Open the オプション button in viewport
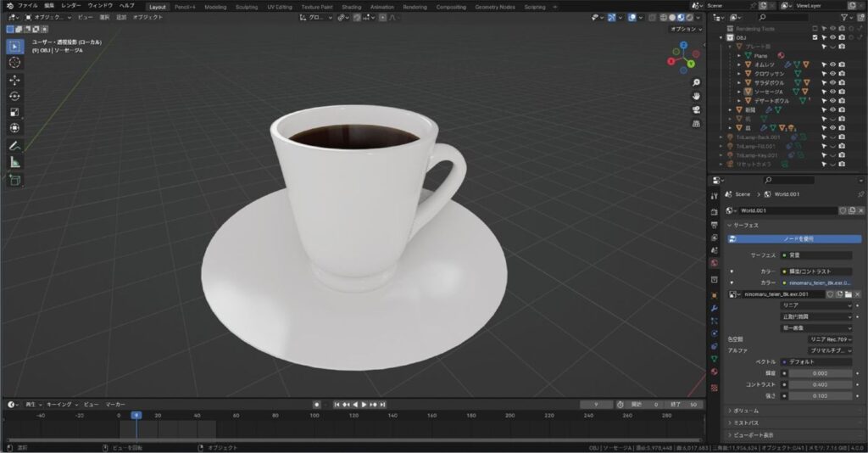The image size is (868, 453). tap(687, 29)
